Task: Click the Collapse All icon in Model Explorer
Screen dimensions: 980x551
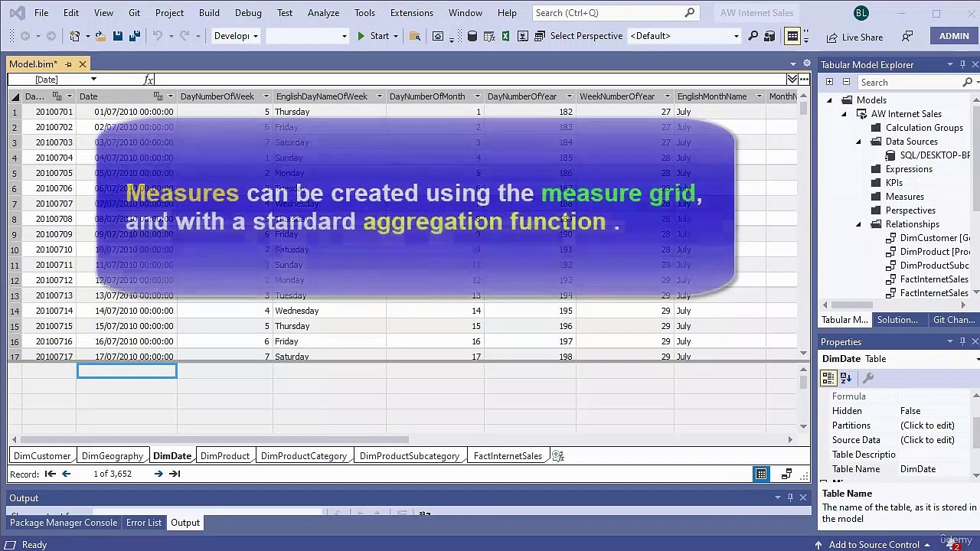Action: (846, 82)
